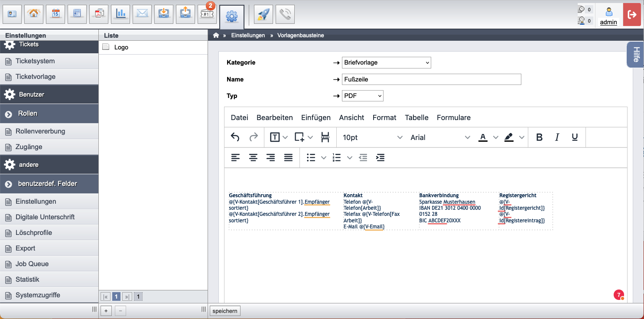Click the settings gear icon in toolbar

pyautogui.click(x=232, y=17)
